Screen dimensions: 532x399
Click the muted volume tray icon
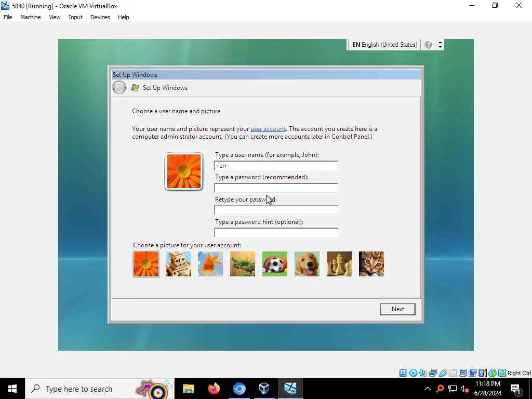(465, 389)
